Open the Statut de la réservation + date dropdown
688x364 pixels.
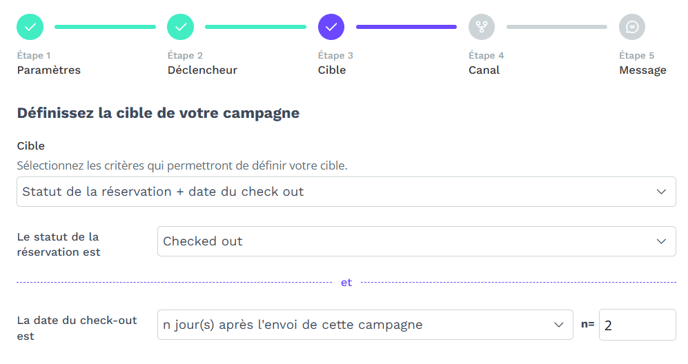pos(346,192)
